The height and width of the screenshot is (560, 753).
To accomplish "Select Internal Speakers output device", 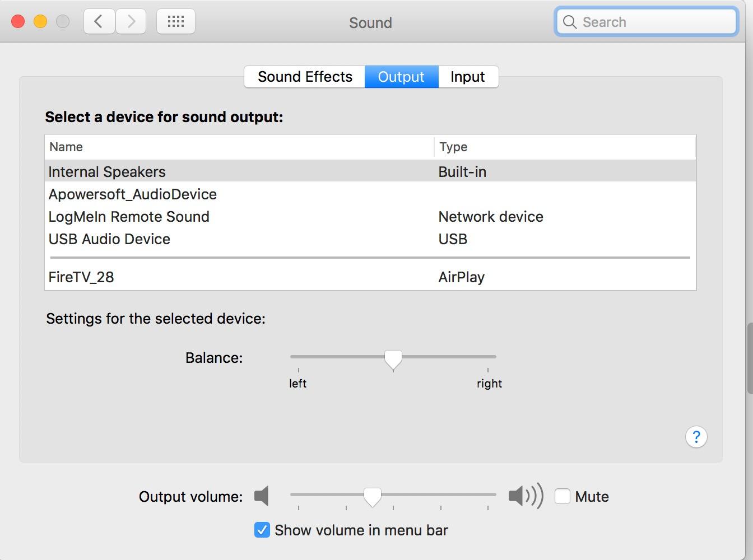I will pos(107,171).
